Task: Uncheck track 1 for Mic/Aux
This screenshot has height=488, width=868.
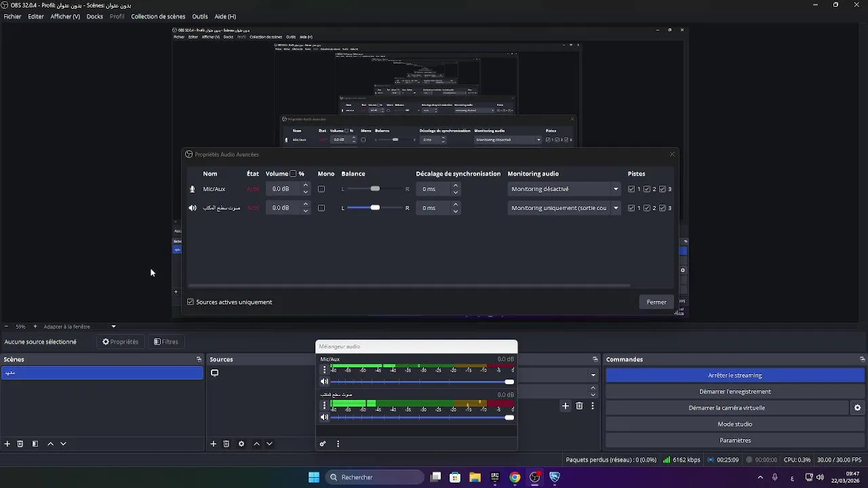Action: [x=631, y=189]
